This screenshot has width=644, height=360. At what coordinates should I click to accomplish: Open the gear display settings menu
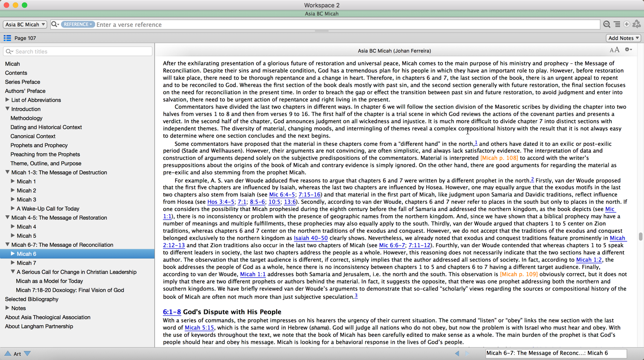click(629, 50)
